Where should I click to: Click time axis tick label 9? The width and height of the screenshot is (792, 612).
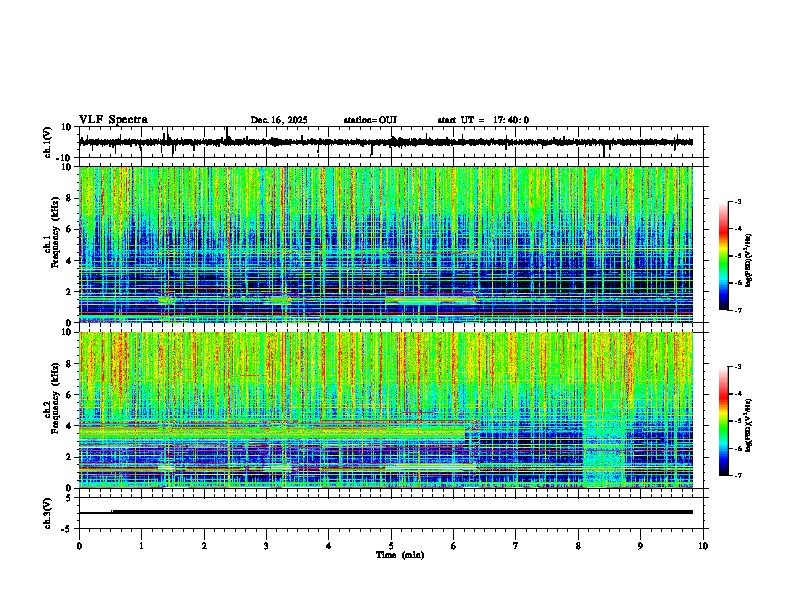pyautogui.click(x=640, y=546)
